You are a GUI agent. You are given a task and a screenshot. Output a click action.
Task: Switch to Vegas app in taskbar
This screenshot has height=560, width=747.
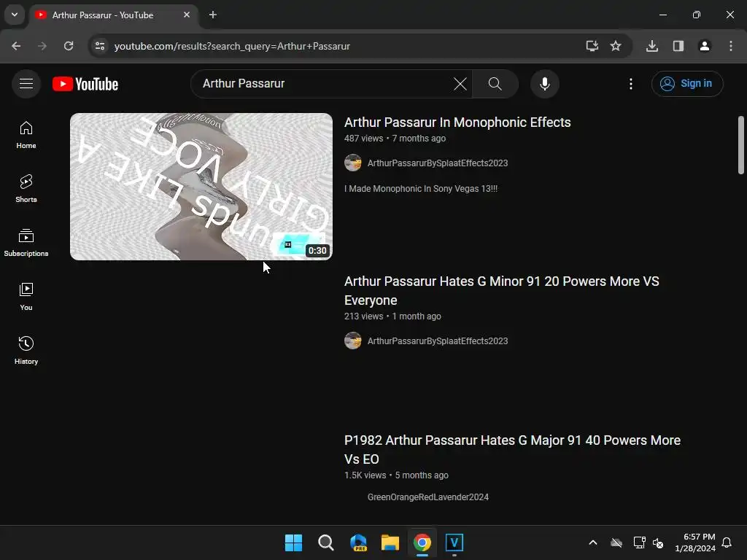click(x=454, y=542)
